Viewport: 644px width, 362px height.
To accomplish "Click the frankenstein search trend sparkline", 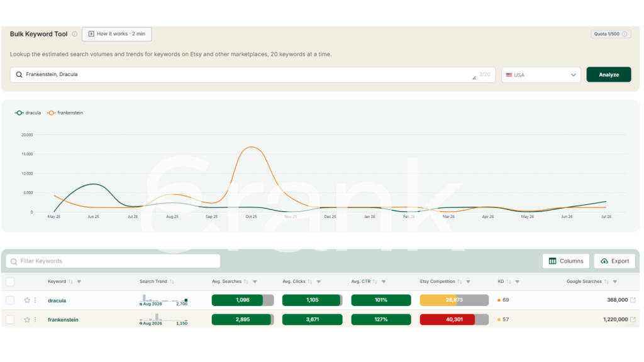I will tap(164, 319).
